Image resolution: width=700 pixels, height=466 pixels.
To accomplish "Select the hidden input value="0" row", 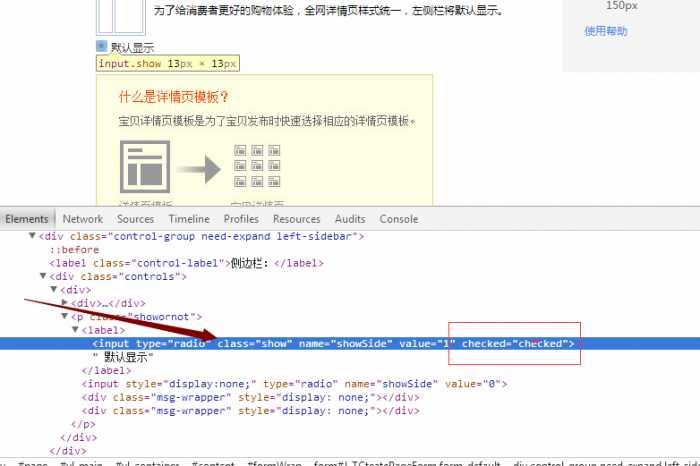I will pyautogui.click(x=294, y=384).
